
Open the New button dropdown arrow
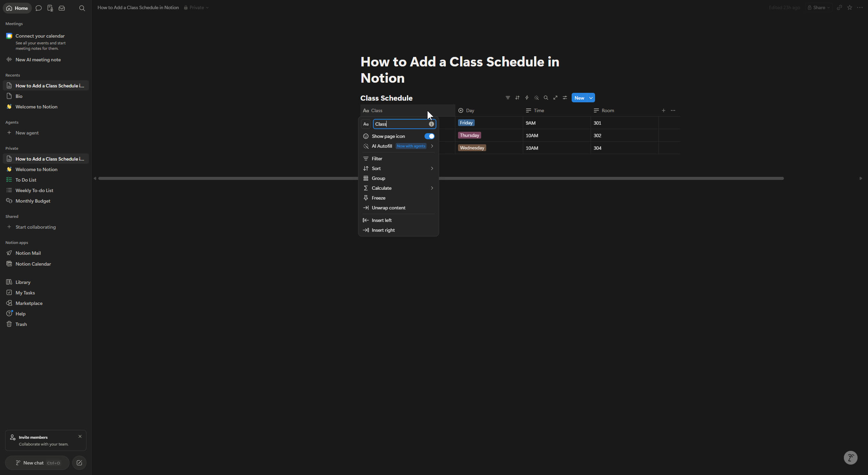coord(591,98)
